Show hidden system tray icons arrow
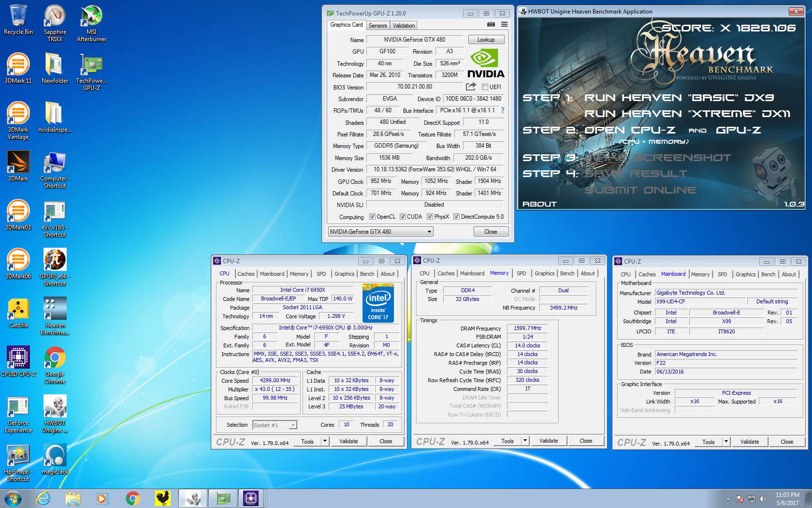Screen dimensions: 812x508 (x=728, y=499)
